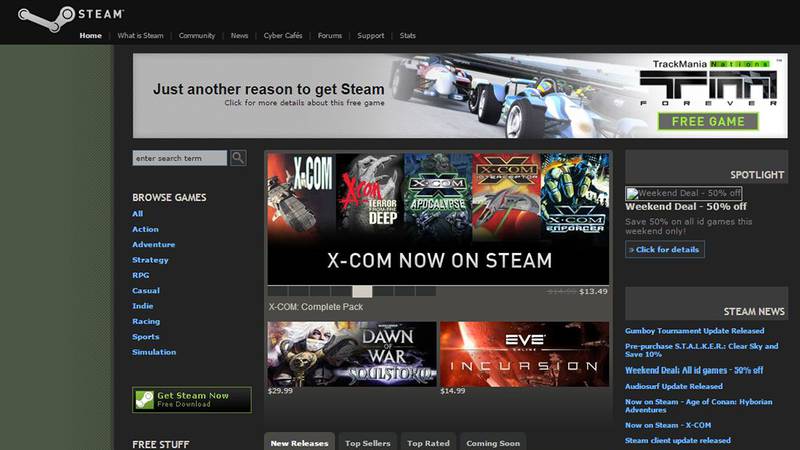Open the News nav item
The width and height of the screenshot is (800, 450).
point(239,36)
